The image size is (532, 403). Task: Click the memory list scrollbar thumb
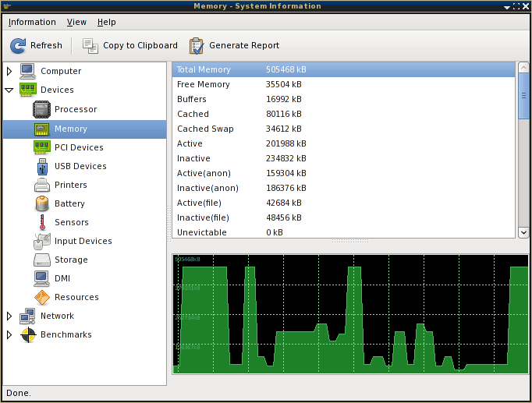click(523, 96)
